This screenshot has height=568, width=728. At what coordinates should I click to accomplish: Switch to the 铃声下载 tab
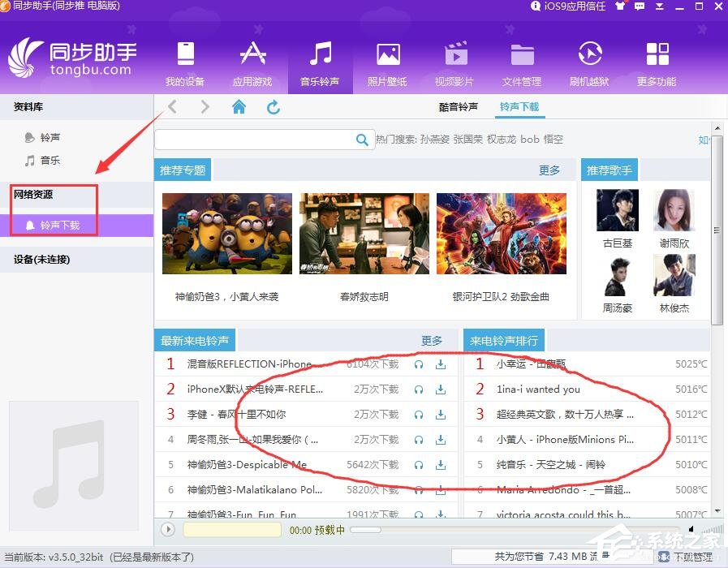[519, 106]
